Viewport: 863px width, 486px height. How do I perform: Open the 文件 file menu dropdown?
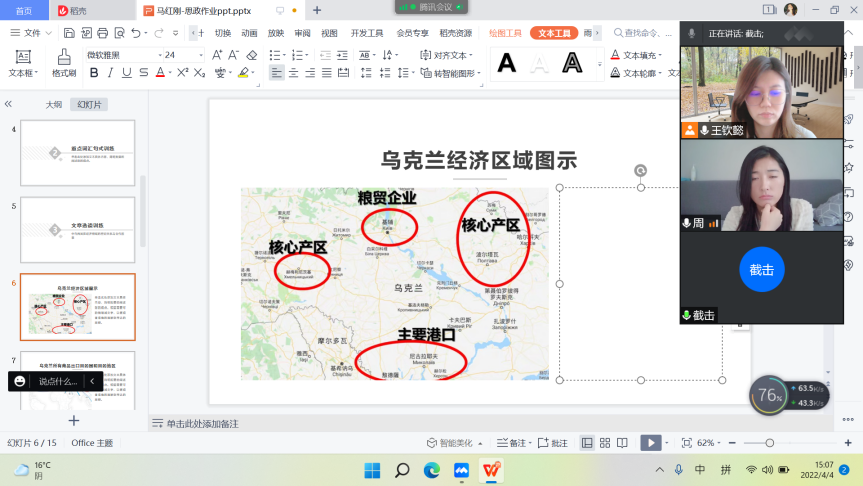pyautogui.click(x=37, y=33)
